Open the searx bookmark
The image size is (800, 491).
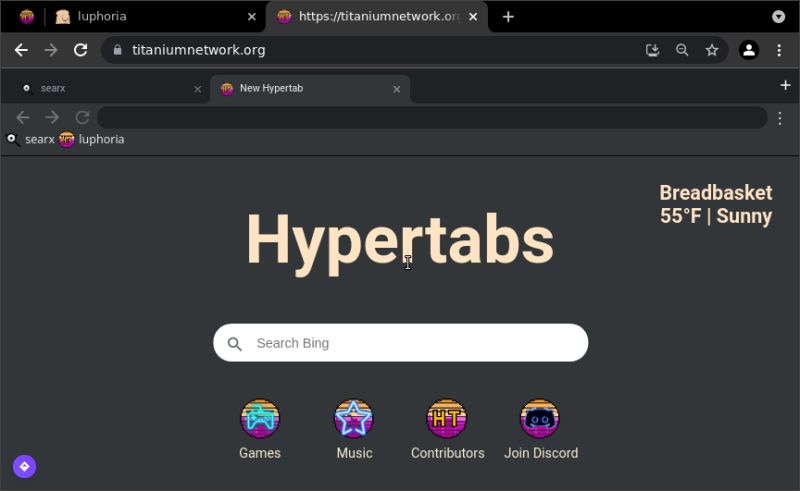click(30, 139)
